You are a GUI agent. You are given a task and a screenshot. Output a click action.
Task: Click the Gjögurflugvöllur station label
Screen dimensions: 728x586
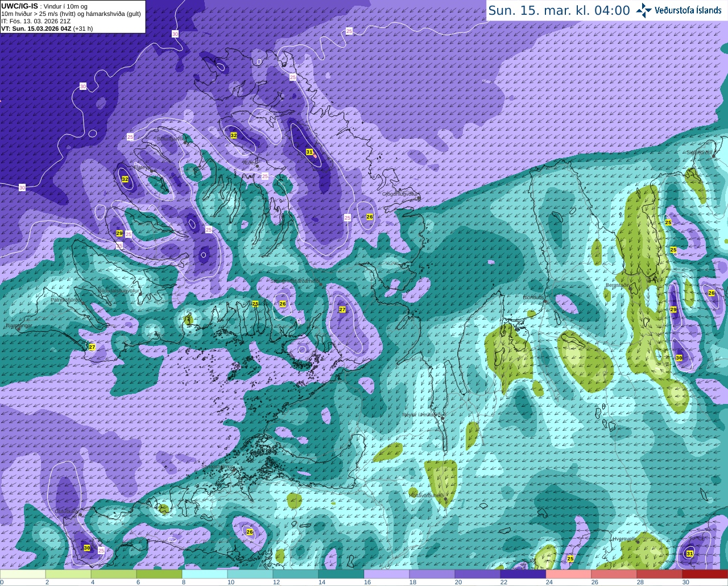tap(400, 194)
